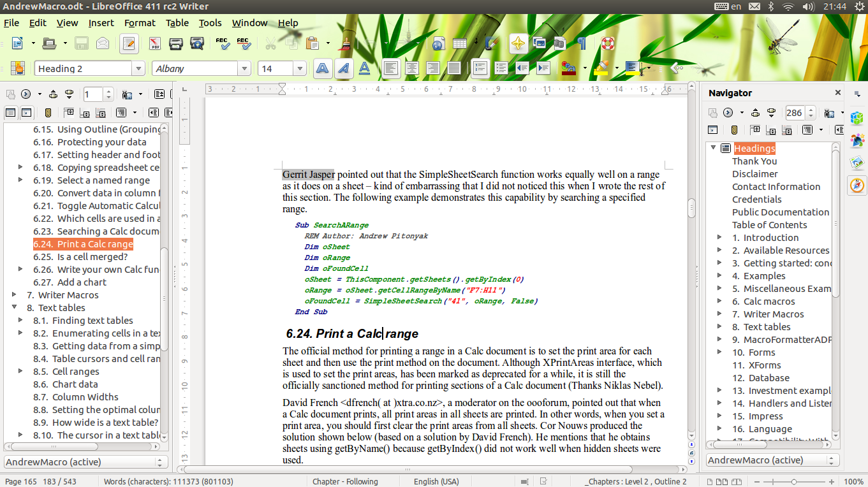
Task: Paste content from the clipboard
Action: tap(312, 43)
